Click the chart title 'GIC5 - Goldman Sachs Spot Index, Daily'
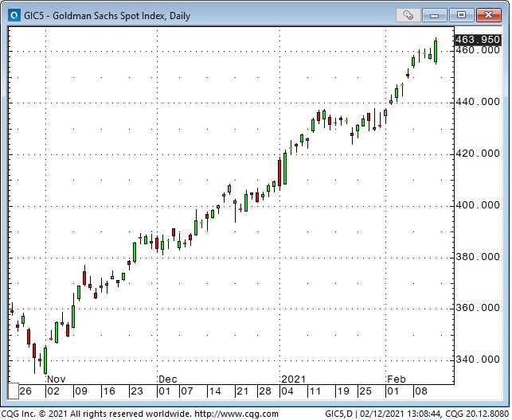512x420 pixels. (107, 16)
